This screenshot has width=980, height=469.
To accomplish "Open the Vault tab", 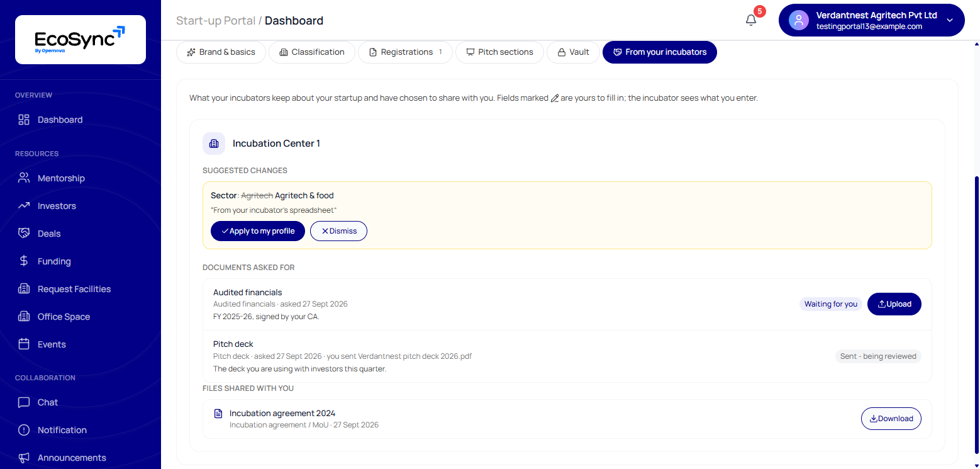I will point(573,52).
